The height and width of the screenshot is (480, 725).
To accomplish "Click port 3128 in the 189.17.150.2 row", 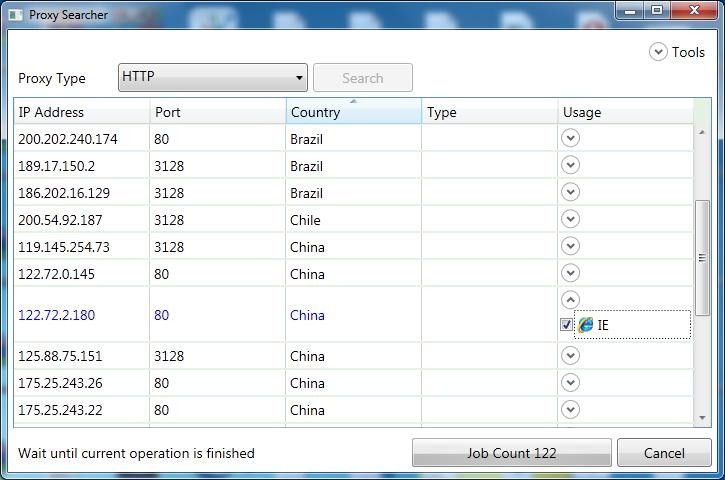I will click(x=169, y=166).
